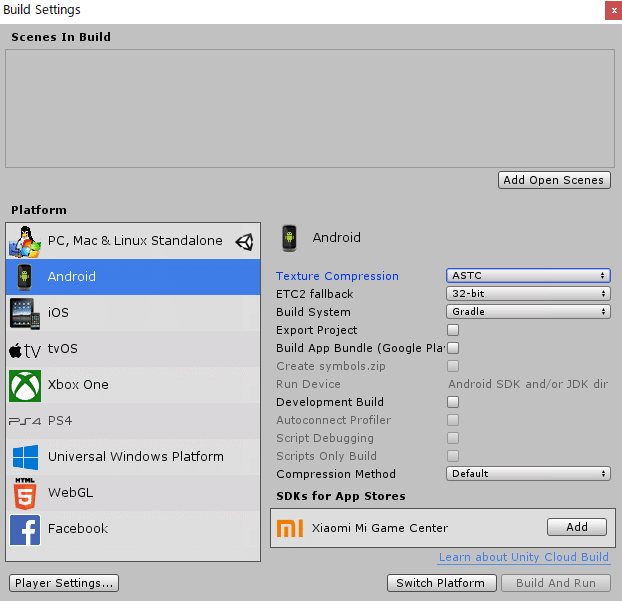622x601 pixels.
Task: Select the Android platform row
Action: tap(133, 277)
